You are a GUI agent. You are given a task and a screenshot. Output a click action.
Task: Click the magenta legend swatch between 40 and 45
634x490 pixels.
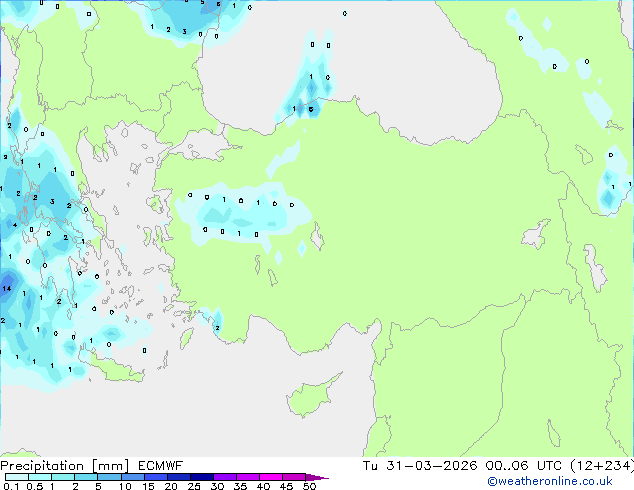(x=271, y=477)
